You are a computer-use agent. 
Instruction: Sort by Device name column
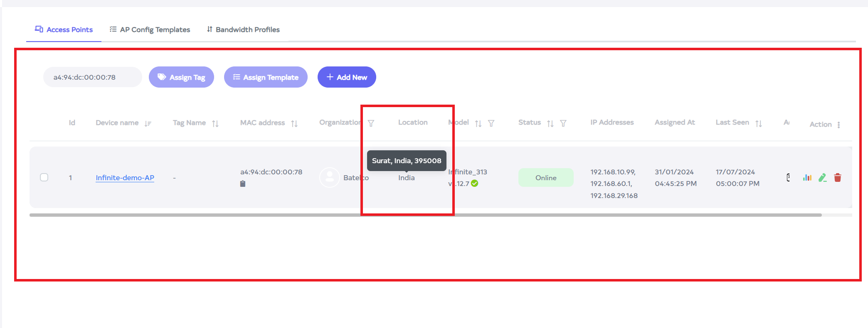[x=148, y=124]
